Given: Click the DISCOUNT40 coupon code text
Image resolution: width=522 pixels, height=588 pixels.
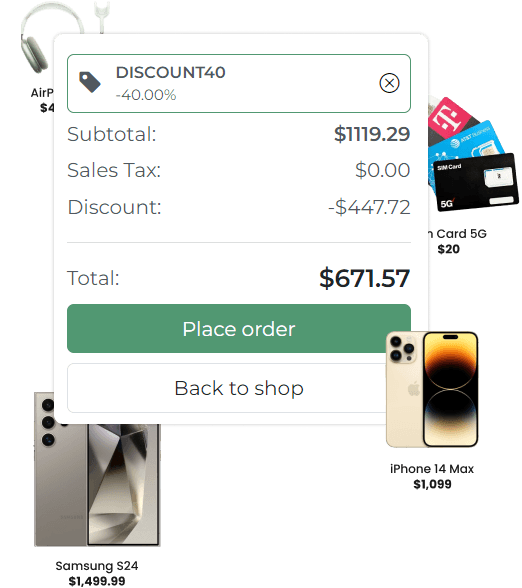Looking at the screenshot, I should tap(171, 72).
